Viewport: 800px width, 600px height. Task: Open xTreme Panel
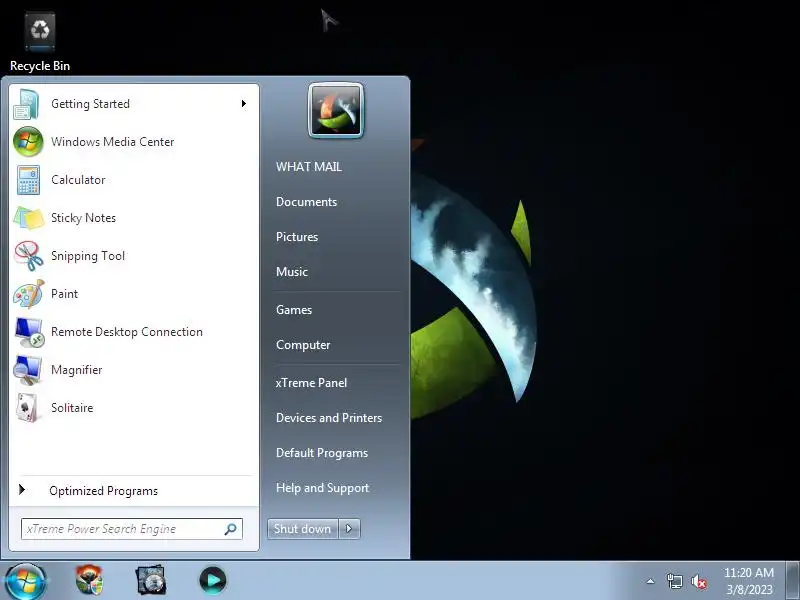coord(311,383)
